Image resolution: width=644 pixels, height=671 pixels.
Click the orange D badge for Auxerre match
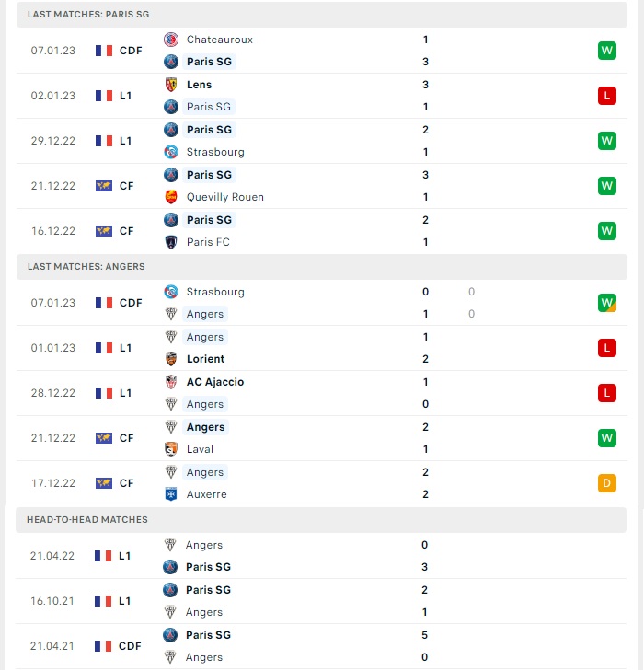607,483
